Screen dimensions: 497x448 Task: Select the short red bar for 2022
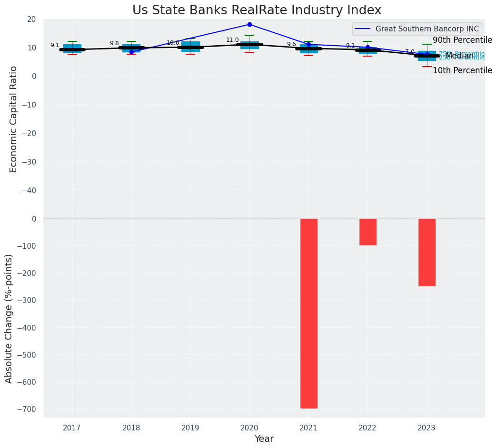coord(368,232)
